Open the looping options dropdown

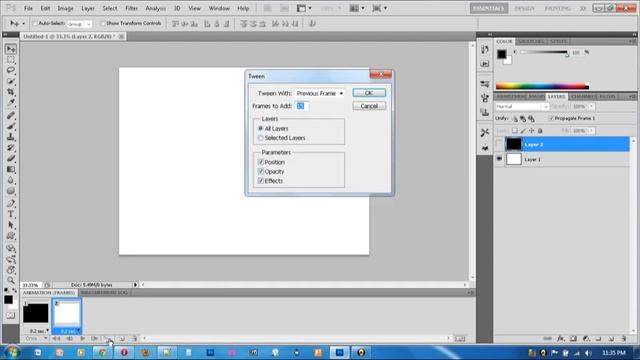click(x=36, y=338)
